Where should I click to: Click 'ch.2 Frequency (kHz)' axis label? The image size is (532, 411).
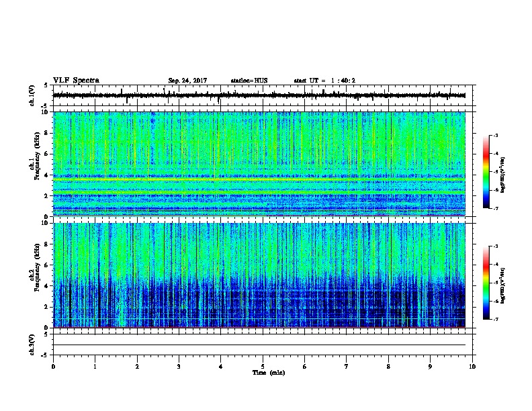pyautogui.click(x=34, y=267)
